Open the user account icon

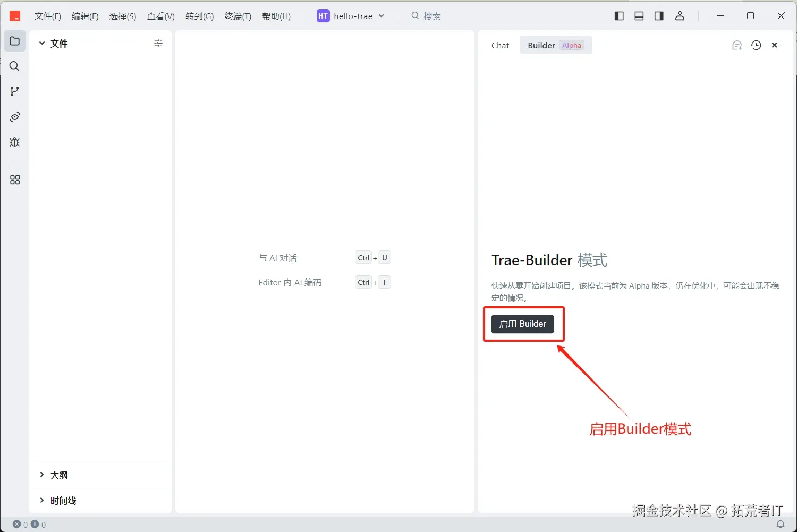click(680, 16)
